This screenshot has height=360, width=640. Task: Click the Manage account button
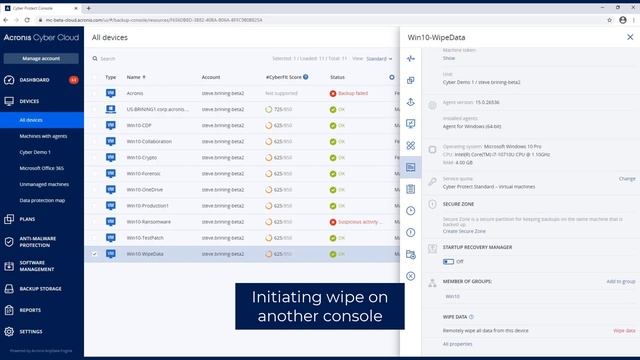click(x=41, y=58)
